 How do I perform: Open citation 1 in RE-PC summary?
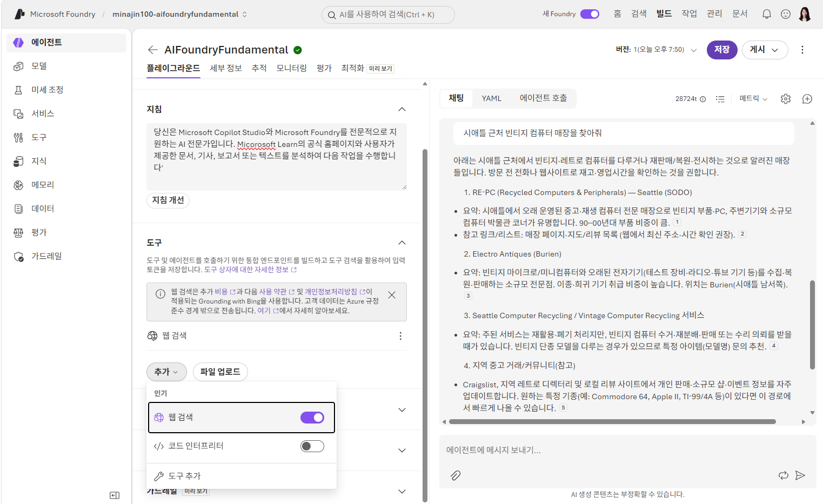point(677,223)
